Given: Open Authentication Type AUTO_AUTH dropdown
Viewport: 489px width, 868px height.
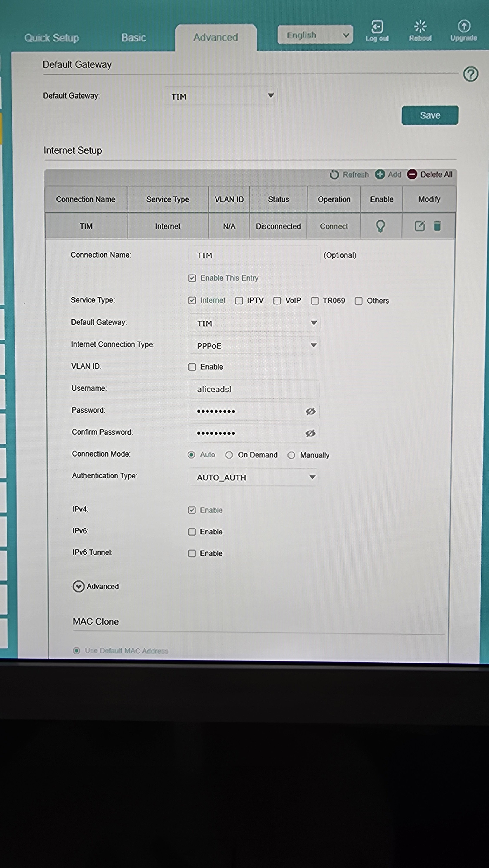Looking at the screenshot, I should 253,477.
